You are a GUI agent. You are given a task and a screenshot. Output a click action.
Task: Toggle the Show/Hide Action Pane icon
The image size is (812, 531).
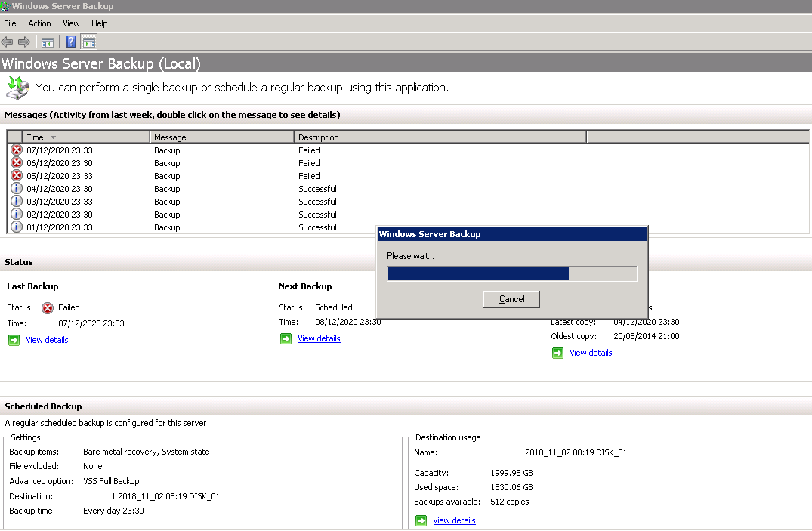(x=89, y=42)
